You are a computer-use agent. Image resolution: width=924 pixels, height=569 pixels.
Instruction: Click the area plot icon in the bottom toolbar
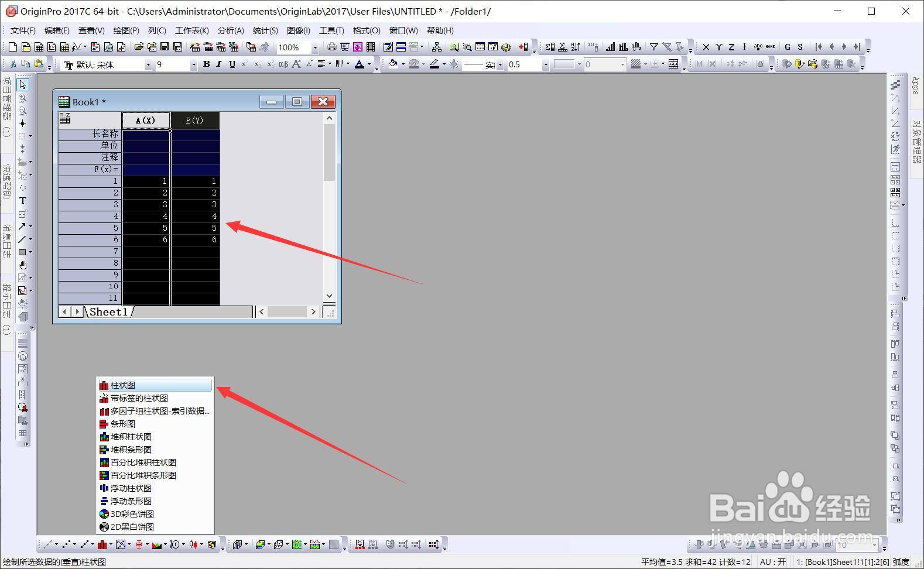(x=156, y=544)
